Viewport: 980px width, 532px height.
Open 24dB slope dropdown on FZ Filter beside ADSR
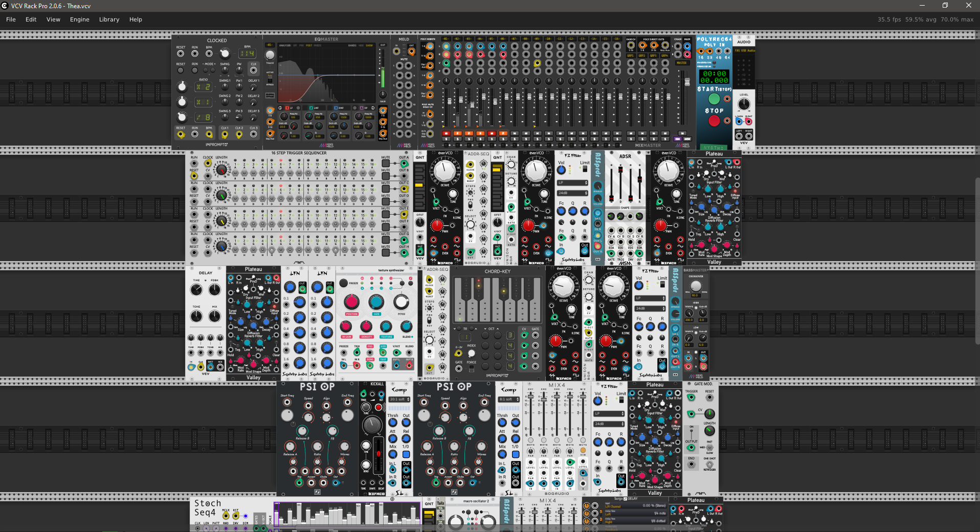pos(572,193)
